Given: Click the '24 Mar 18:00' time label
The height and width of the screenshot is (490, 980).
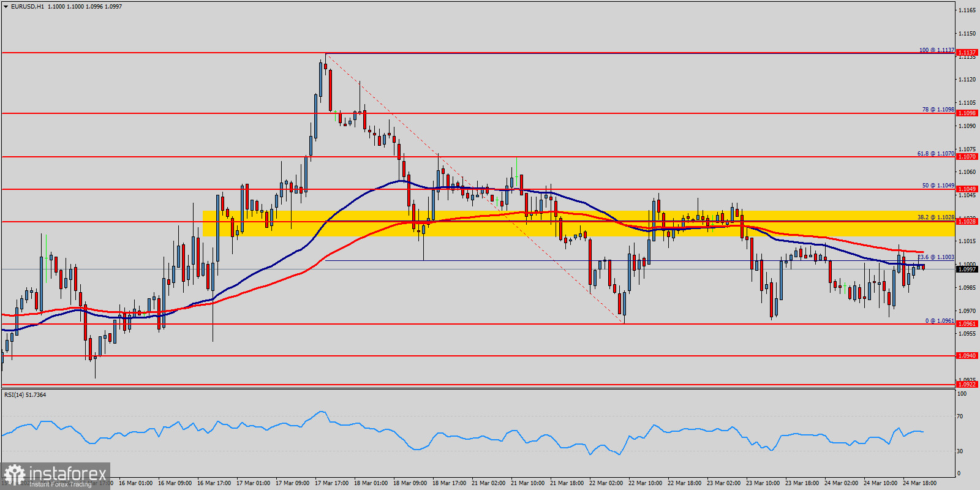Looking at the screenshot, I should click(x=919, y=483).
